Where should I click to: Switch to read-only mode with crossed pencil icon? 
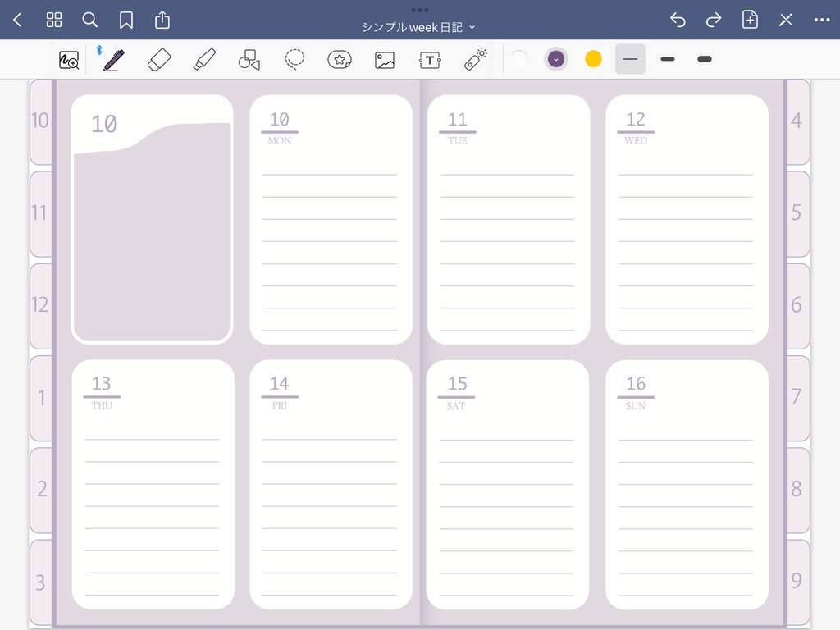tap(786, 20)
